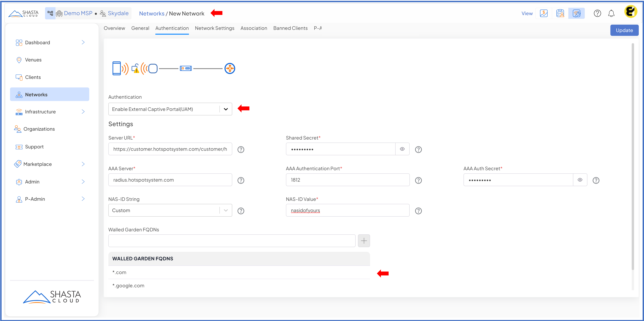The width and height of the screenshot is (644, 321).
Task: Open the help question mark in header
Action: tap(597, 14)
